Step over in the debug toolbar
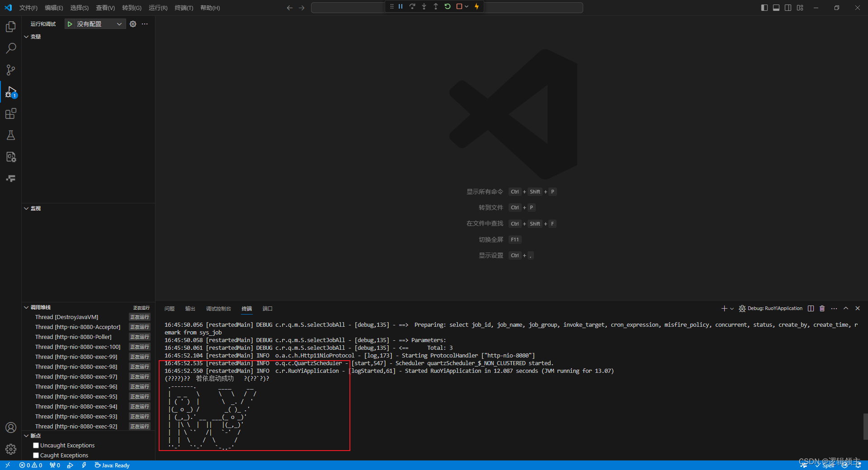Image resolution: width=868 pixels, height=470 pixels. pyautogui.click(x=412, y=6)
